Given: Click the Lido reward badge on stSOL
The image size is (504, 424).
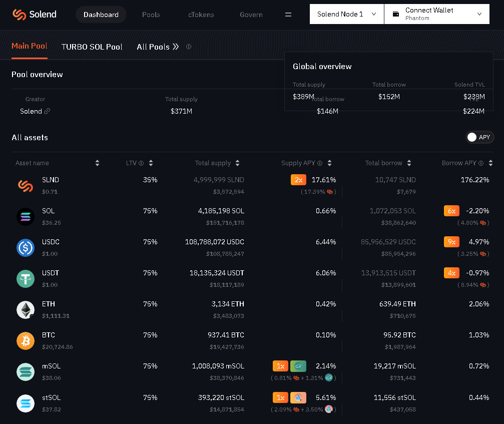Looking at the screenshot, I should (298, 397).
